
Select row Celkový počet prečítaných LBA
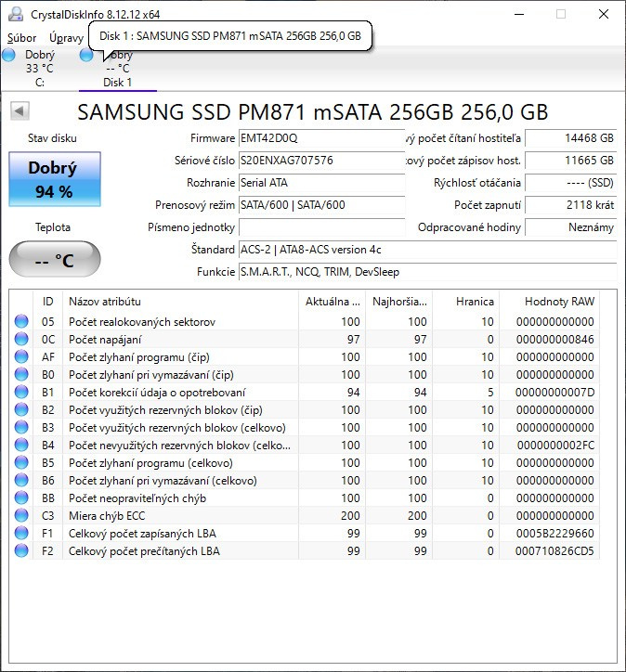(305, 550)
